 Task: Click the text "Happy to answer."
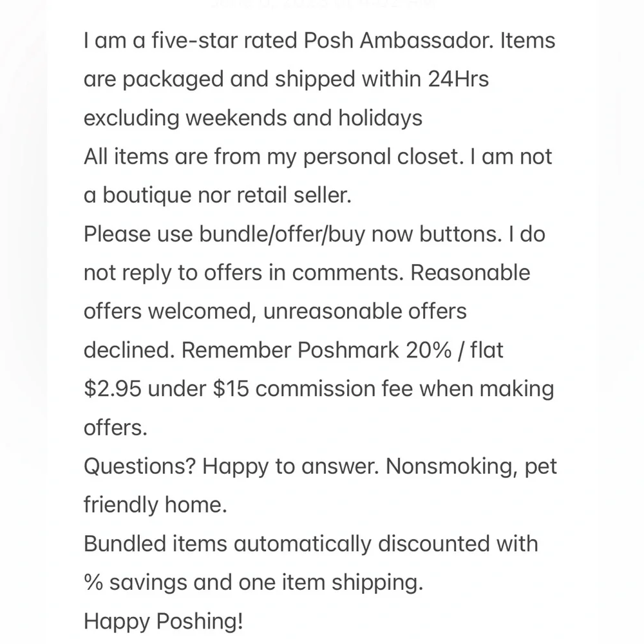[291, 466]
